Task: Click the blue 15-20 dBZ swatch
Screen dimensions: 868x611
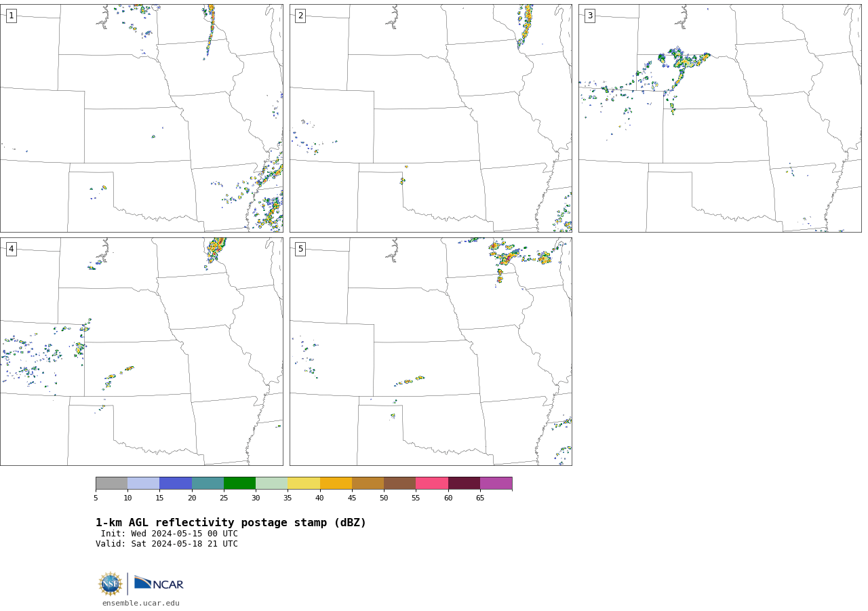Action: [176, 483]
